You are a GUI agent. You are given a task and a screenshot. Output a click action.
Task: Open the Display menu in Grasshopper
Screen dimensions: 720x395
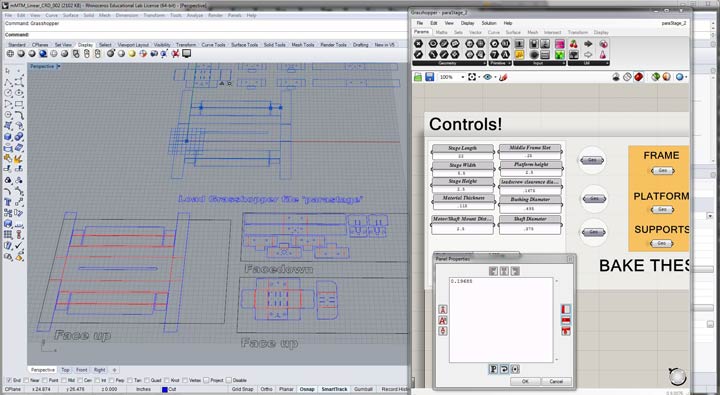pos(467,23)
